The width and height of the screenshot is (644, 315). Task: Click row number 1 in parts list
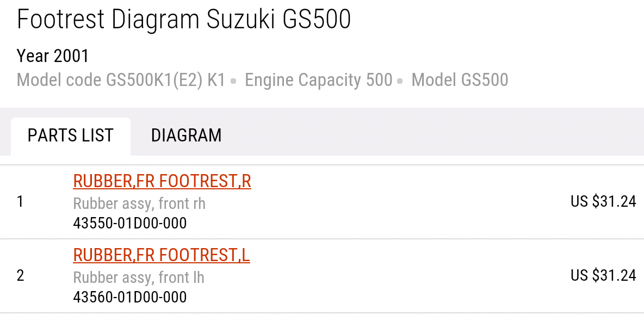21,202
